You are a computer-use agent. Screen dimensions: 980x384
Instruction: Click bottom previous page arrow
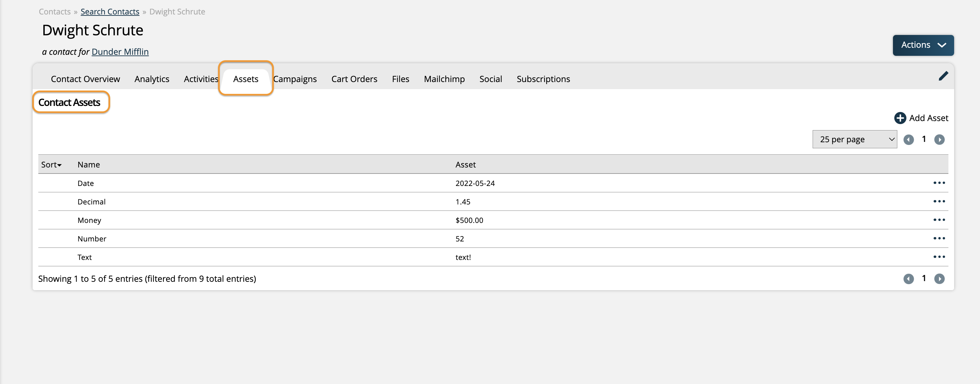click(908, 279)
